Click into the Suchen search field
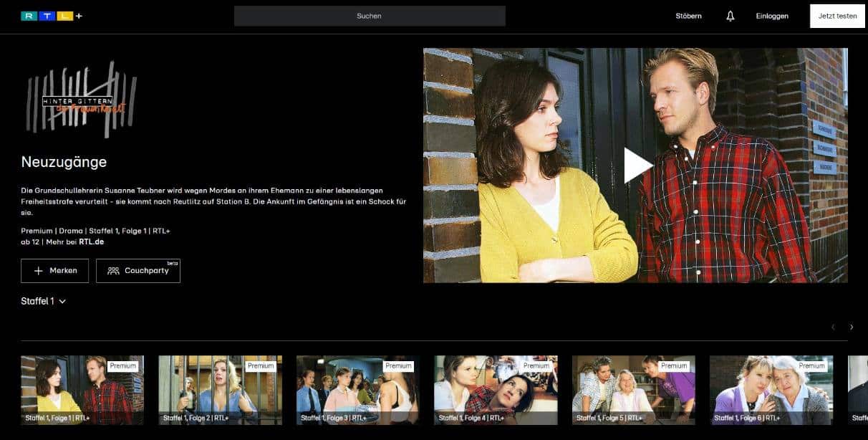The width and height of the screenshot is (868, 440). (370, 16)
